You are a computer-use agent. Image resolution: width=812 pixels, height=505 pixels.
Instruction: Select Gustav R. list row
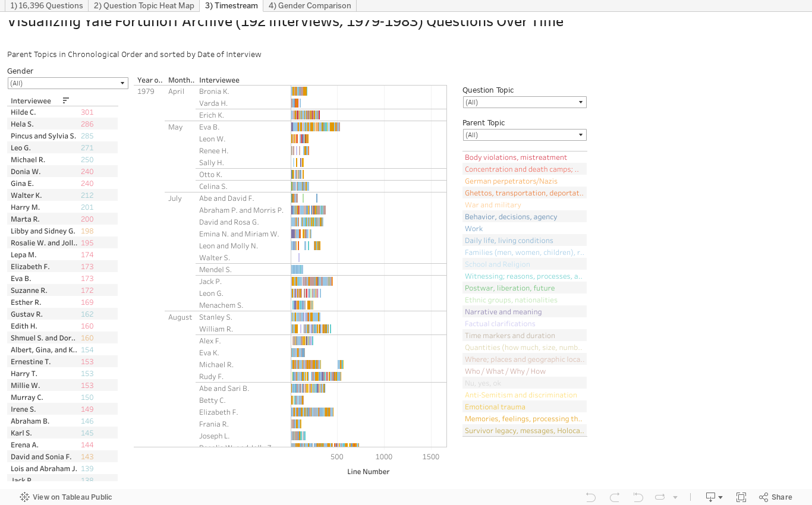coord(62,314)
